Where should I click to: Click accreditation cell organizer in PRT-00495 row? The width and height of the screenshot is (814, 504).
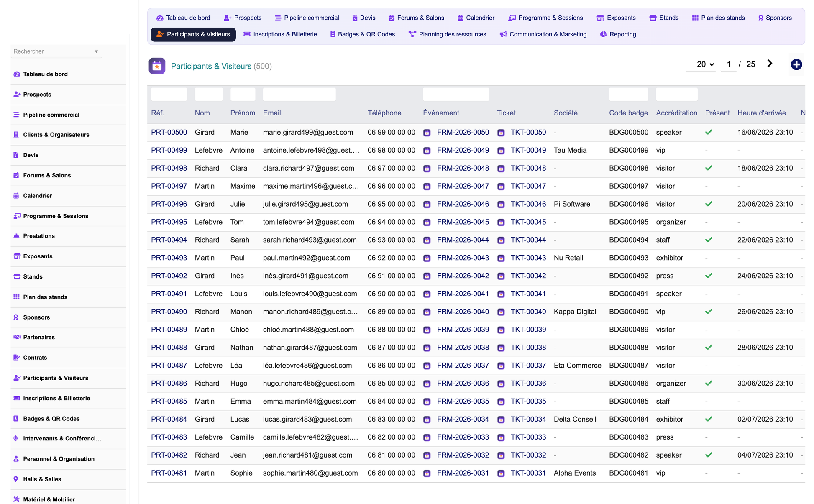coord(671,222)
